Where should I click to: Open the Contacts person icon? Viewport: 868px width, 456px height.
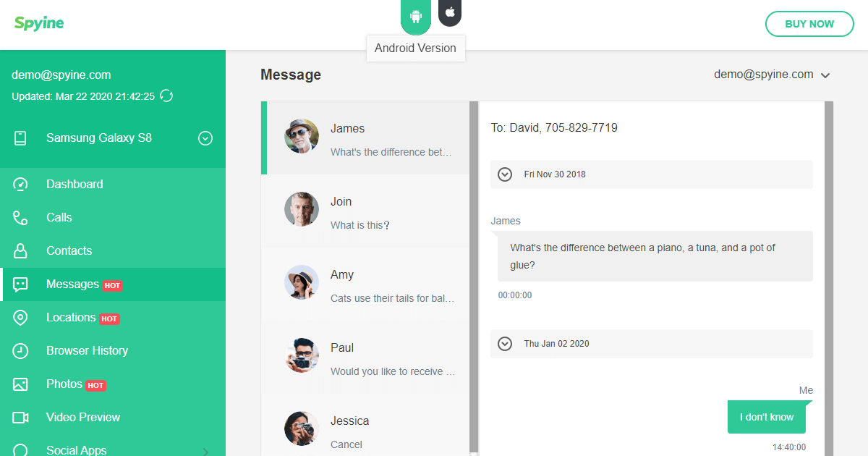point(20,251)
